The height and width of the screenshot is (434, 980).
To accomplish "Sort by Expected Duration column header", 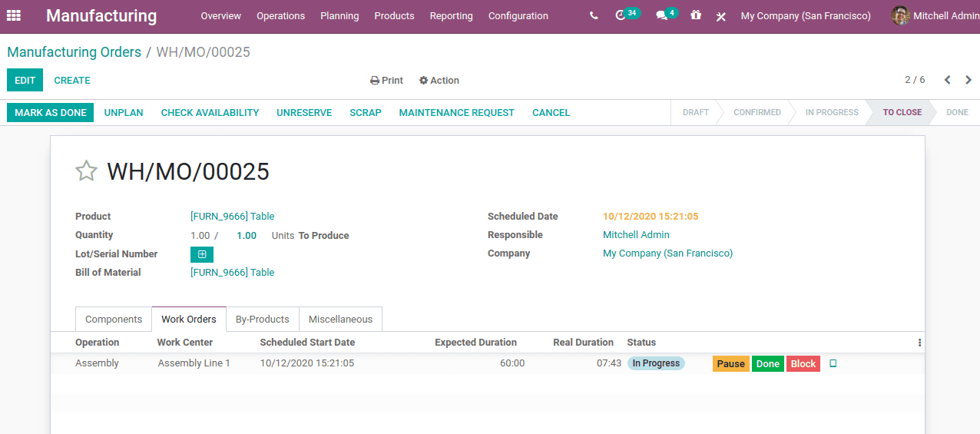I will 475,343.
